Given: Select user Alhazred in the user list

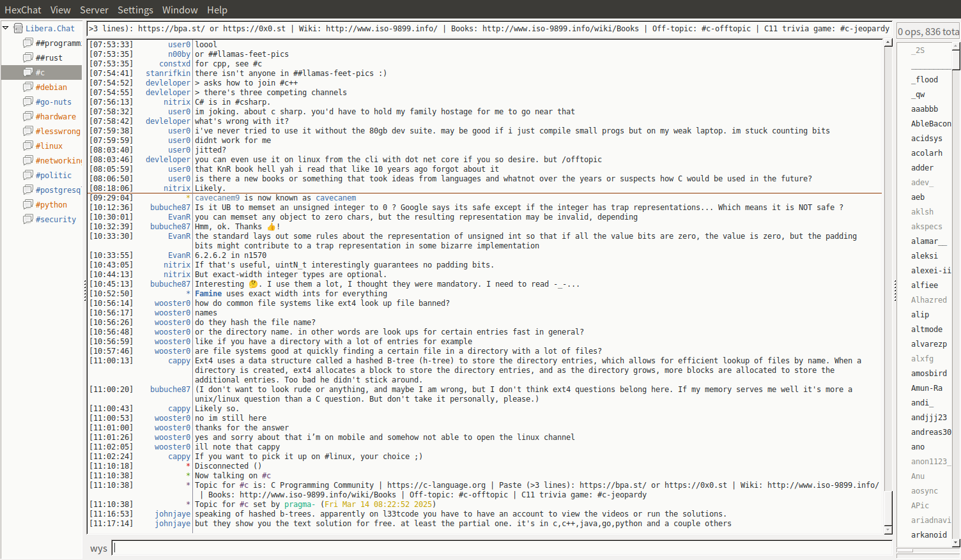Looking at the screenshot, I should tap(929, 300).
